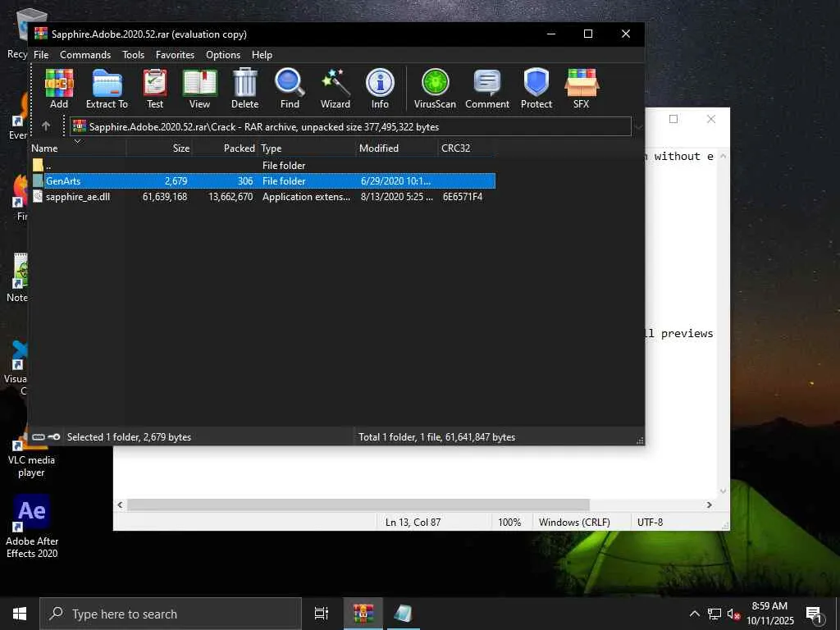Open the Adobe After Effects 2020 desktop shortcut
Viewport: 840px width, 630px height.
click(32, 527)
